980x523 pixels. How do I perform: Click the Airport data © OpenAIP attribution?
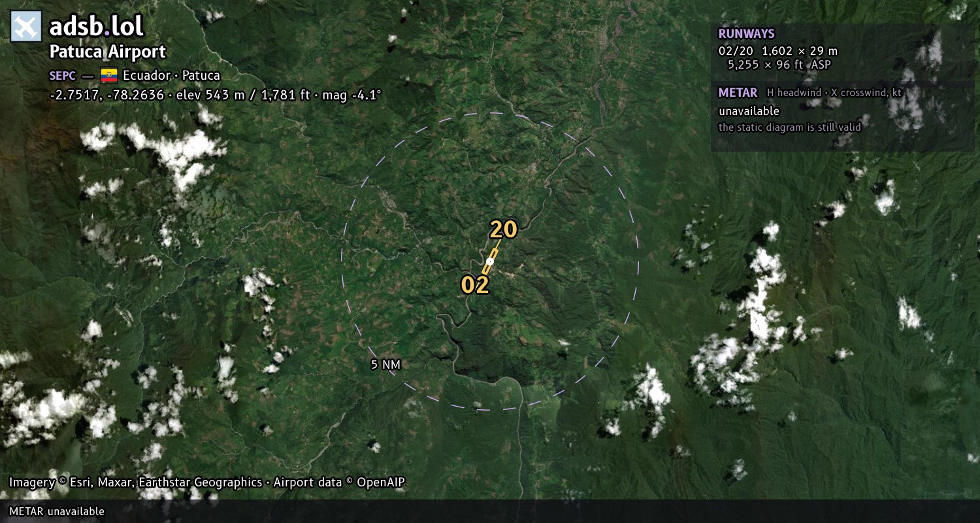click(x=339, y=482)
